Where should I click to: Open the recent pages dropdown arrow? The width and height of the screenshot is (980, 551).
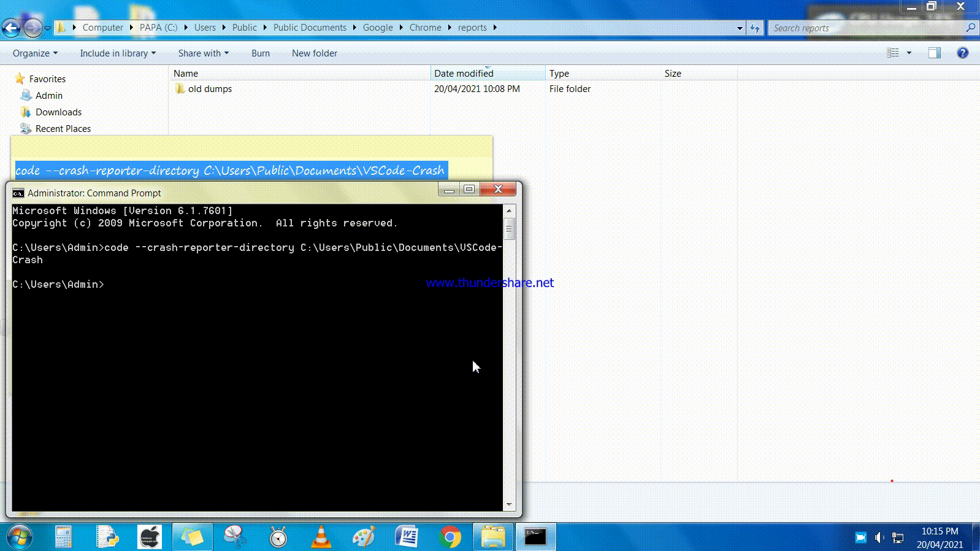coord(47,28)
